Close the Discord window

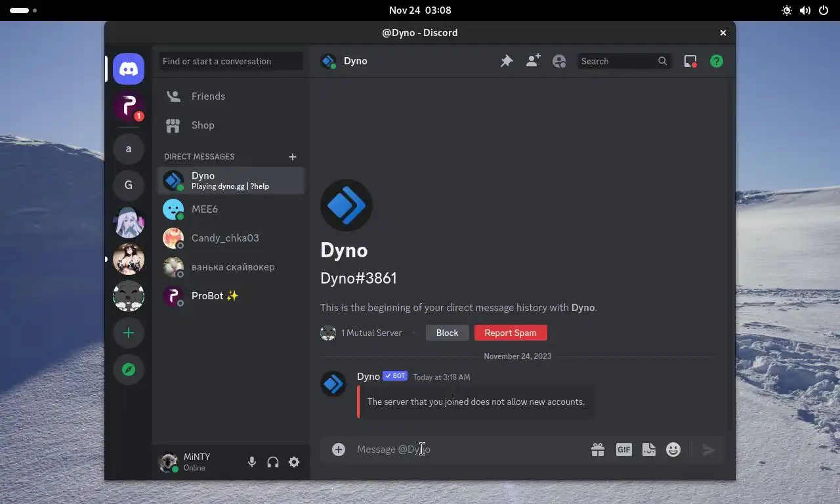[x=723, y=33]
